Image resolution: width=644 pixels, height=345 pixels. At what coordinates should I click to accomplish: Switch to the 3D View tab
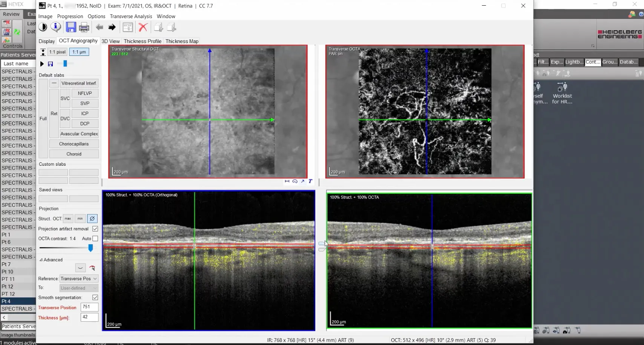tap(110, 41)
